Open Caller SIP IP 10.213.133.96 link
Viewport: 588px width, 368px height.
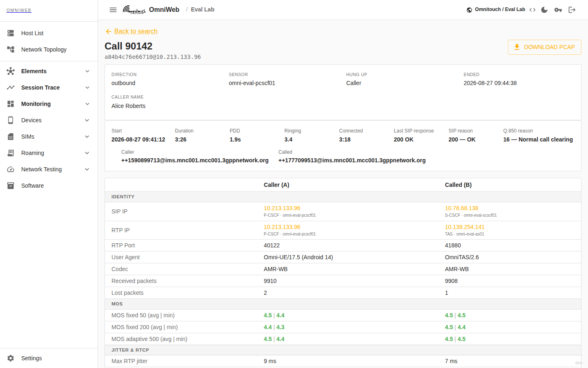(x=282, y=208)
